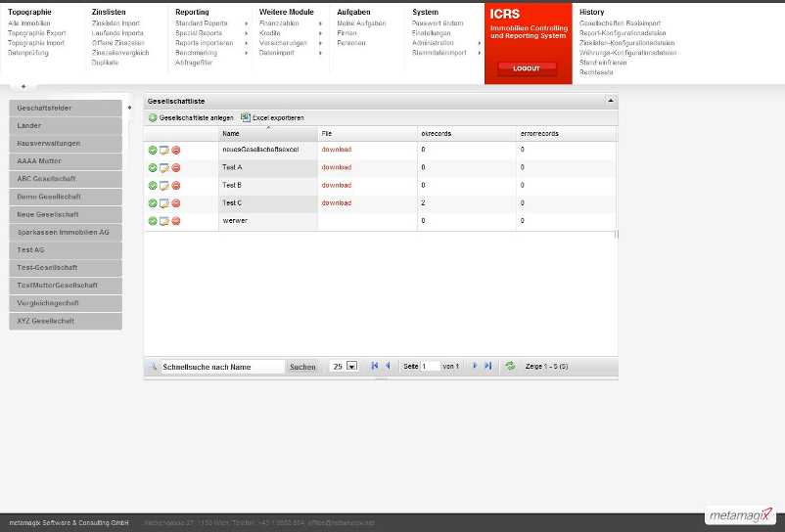The height and width of the screenshot is (532, 785).
Task: Download the file for Test A
Action: [x=337, y=167]
